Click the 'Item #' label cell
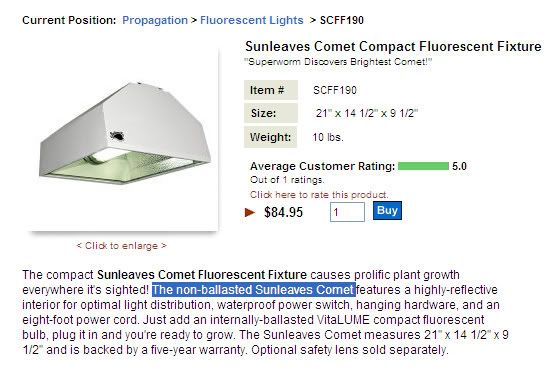The height and width of the screenshot is (370, 559). click(271, 90)
